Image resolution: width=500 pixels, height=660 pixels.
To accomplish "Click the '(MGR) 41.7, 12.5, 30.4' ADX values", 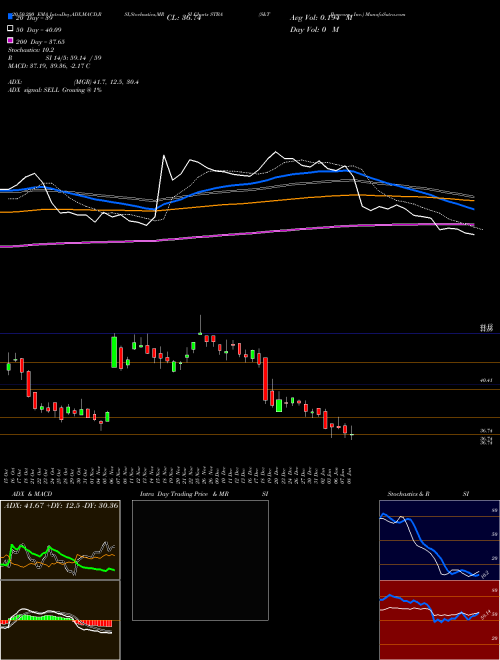I will point(106,82).
